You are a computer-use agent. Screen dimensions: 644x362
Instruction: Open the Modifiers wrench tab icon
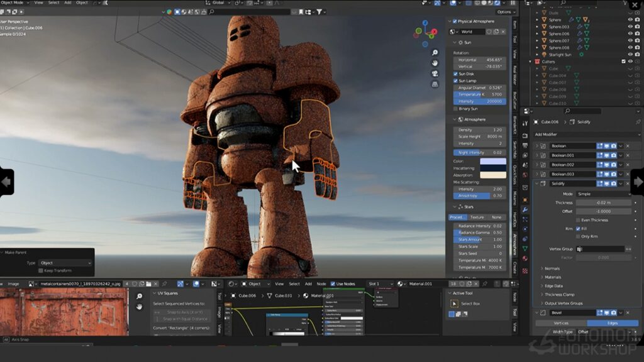[525, 210]
